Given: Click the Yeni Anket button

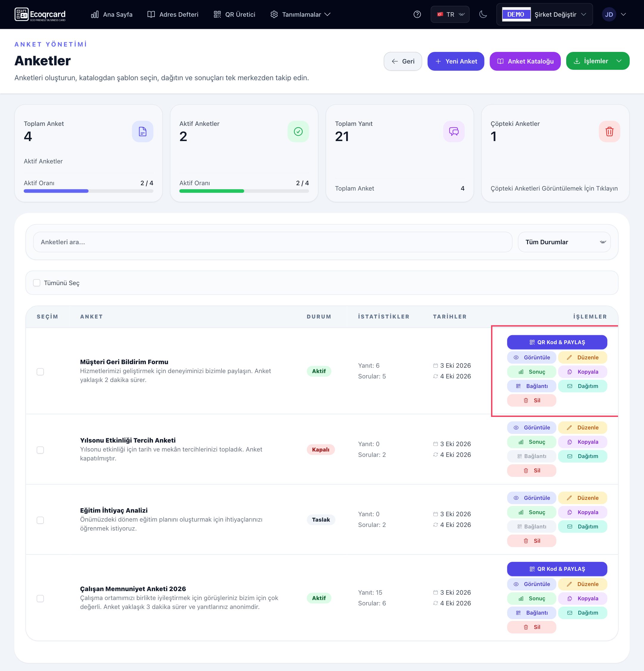Looking at the screenshot, I should click(456, 61).
